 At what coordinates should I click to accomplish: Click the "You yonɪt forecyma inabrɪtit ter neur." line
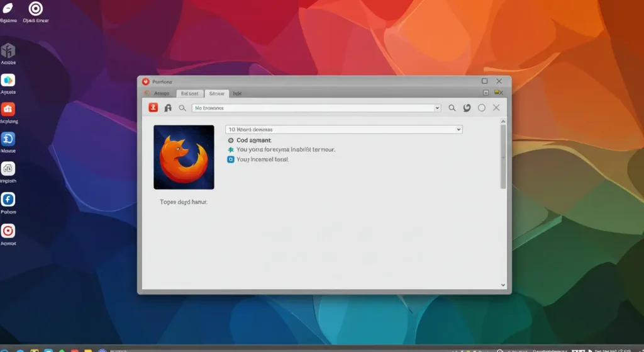coord(286,150)
